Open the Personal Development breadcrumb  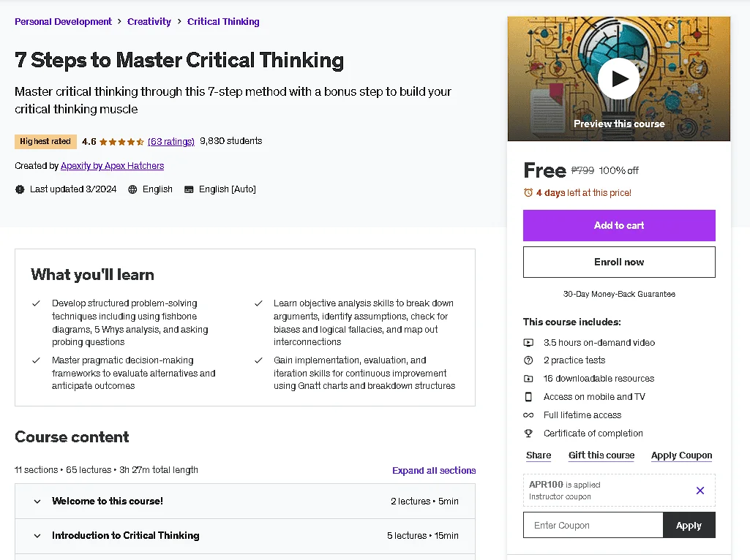pos(63,21)
